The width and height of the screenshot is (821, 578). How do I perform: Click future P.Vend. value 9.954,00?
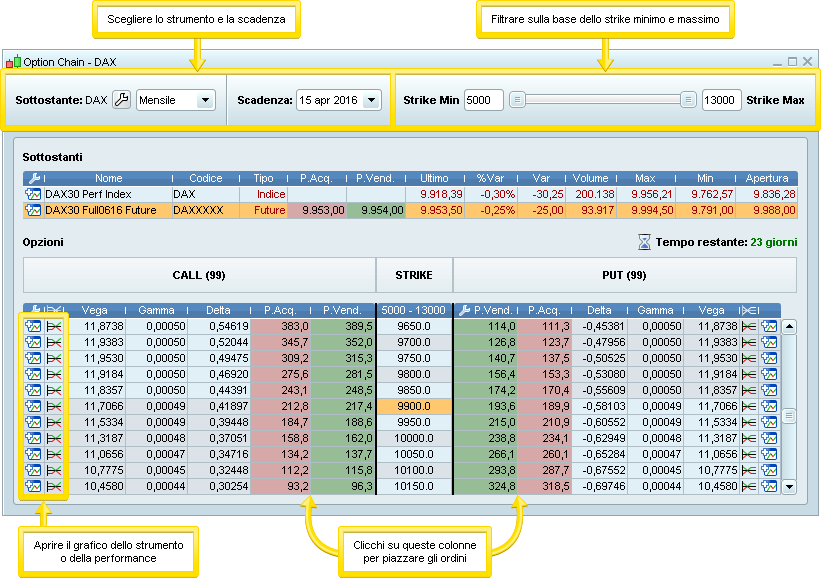tap(376, 210)
